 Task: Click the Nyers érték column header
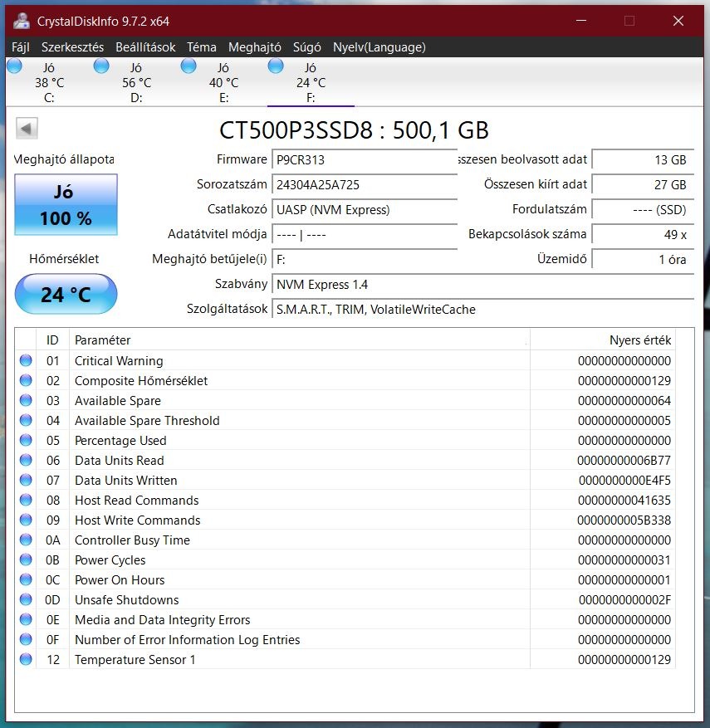pyautogui.click(x=603, y=340)
